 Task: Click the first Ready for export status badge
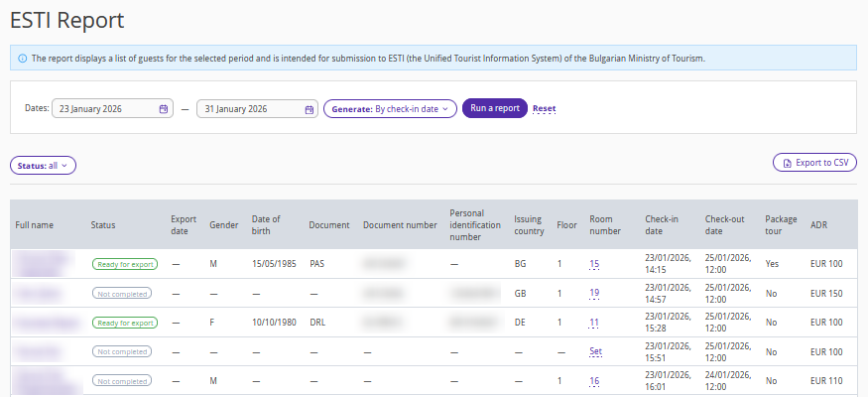125,265
